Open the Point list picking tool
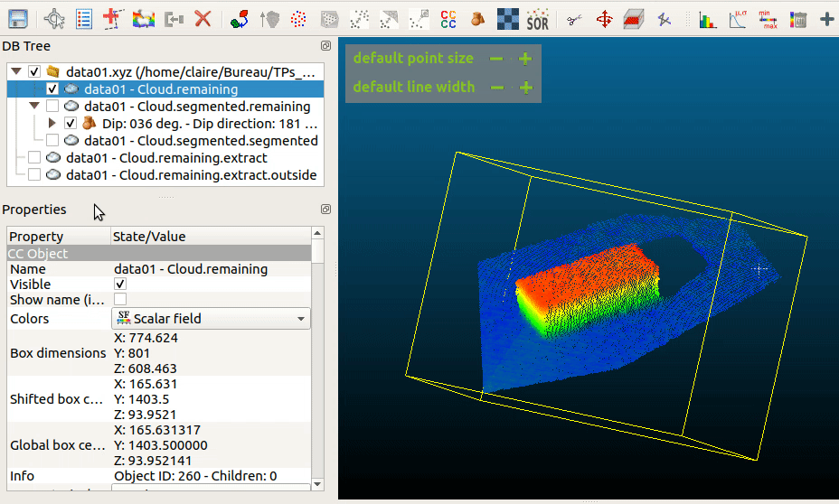 coord(84,19)
